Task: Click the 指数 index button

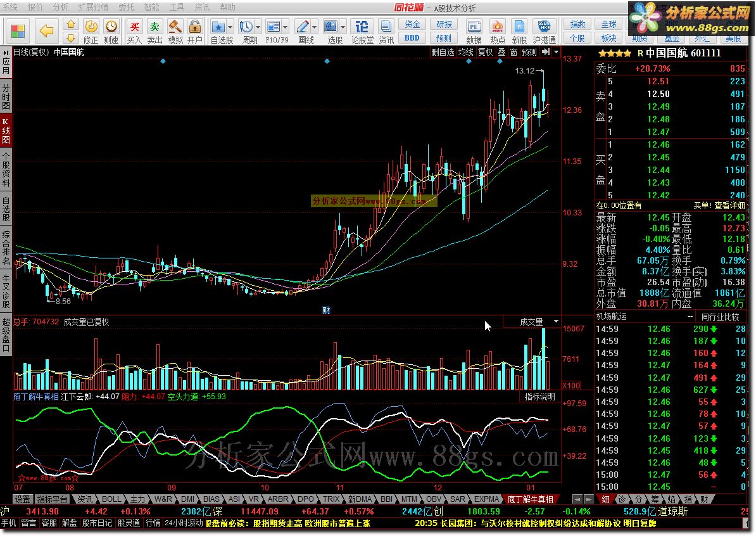Action: [577, 24]
